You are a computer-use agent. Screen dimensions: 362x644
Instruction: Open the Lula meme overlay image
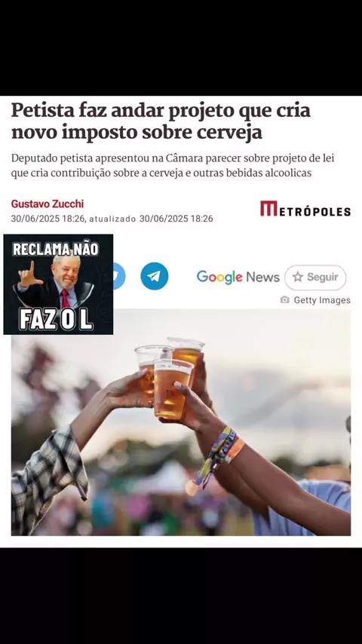pos(58,284)
